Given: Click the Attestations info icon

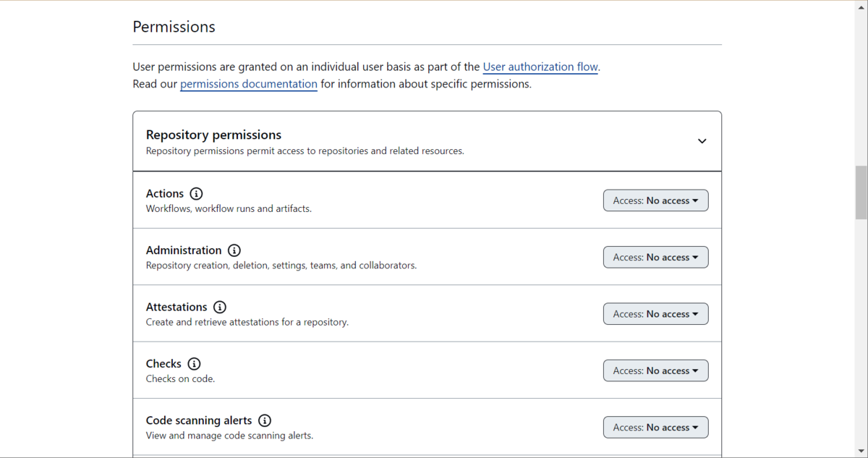Looking at the screenshot, I should (220, 307).
